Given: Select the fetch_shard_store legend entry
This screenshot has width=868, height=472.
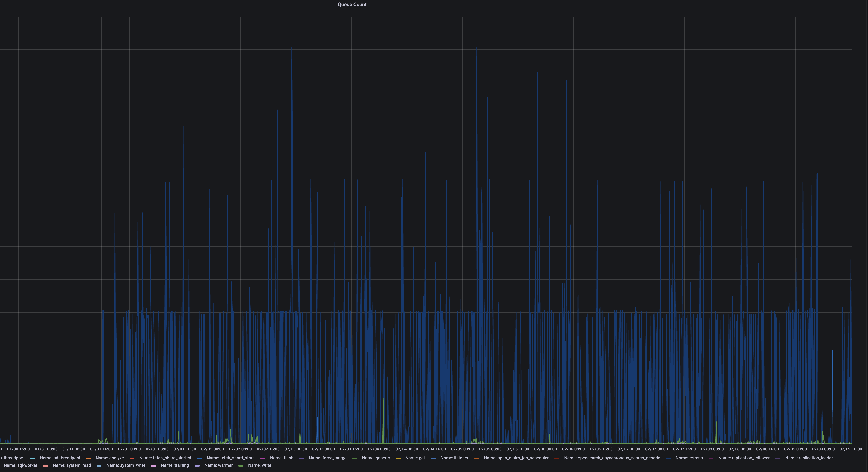Looking at the screenshot, I should [x=231, y=458].
